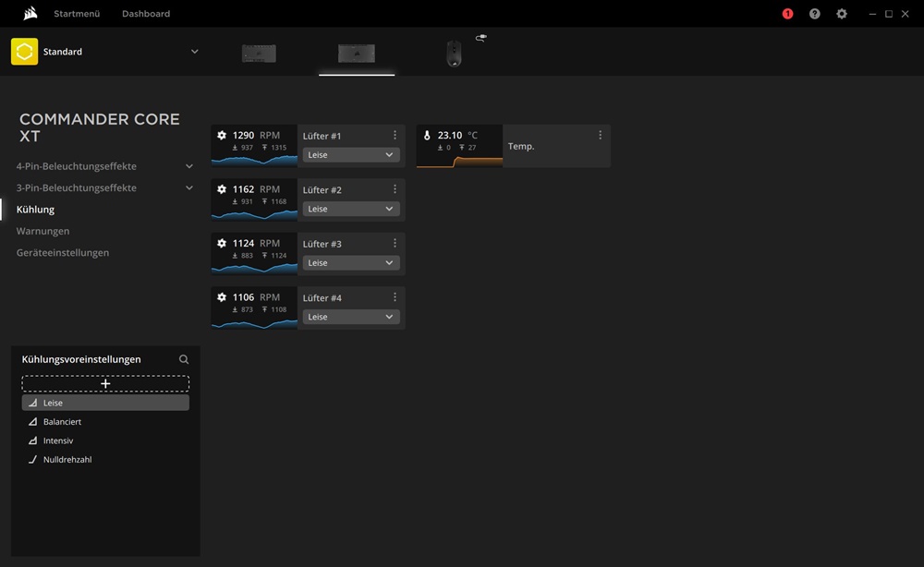
Task: Click the red notification alert icon
Action: point(787,14)
